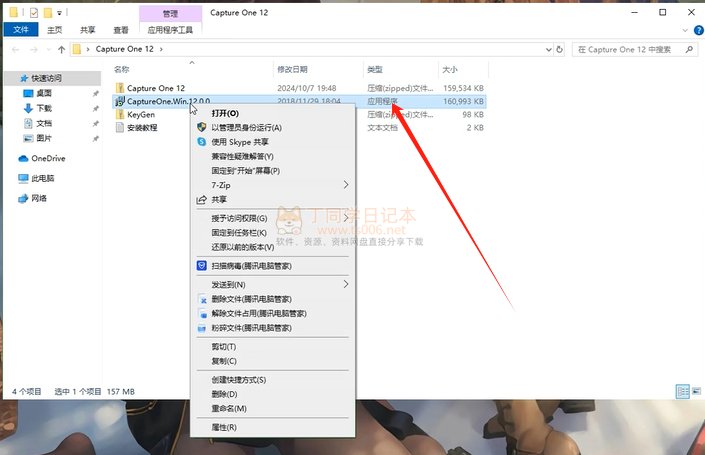Viewport: 705px width, 455px height.
Task: Click the New folder quick access icon
Action: (48, 13)
